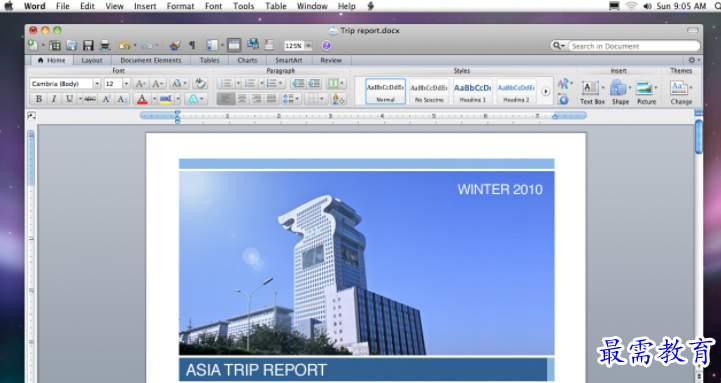Click the Clear Formatting icon
Image resolution: width=721 pixels, height=383 pixels.
[200, 83]
